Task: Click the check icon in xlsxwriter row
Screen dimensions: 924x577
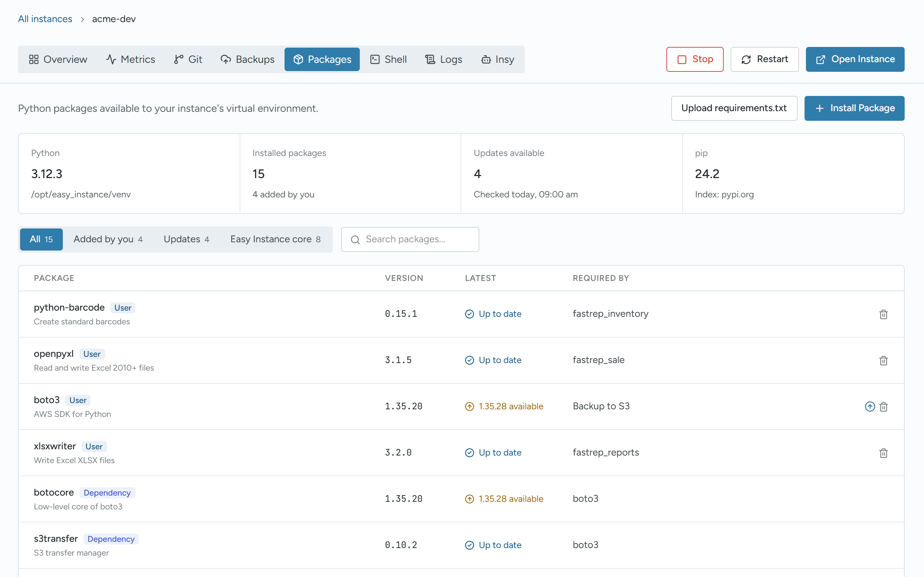Action: coord(469,453)
